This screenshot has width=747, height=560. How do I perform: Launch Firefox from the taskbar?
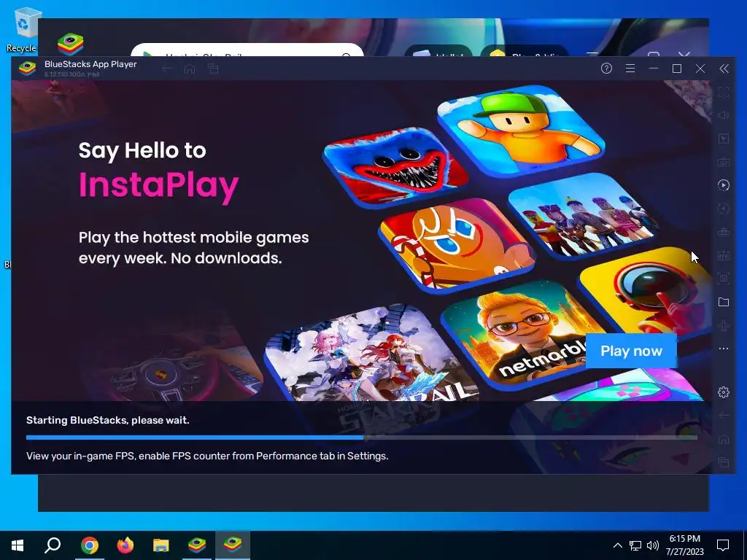pos(125,545)
